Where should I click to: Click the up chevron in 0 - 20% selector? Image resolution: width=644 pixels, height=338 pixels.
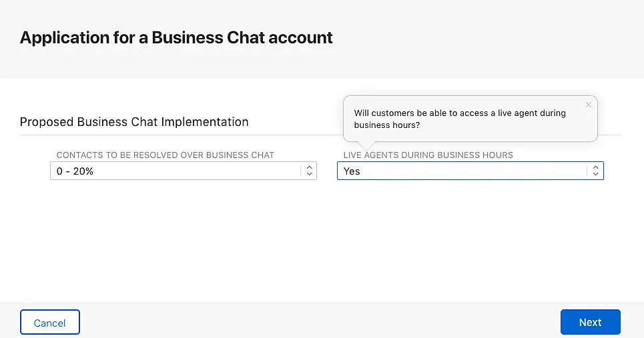(x=309, y=168)
